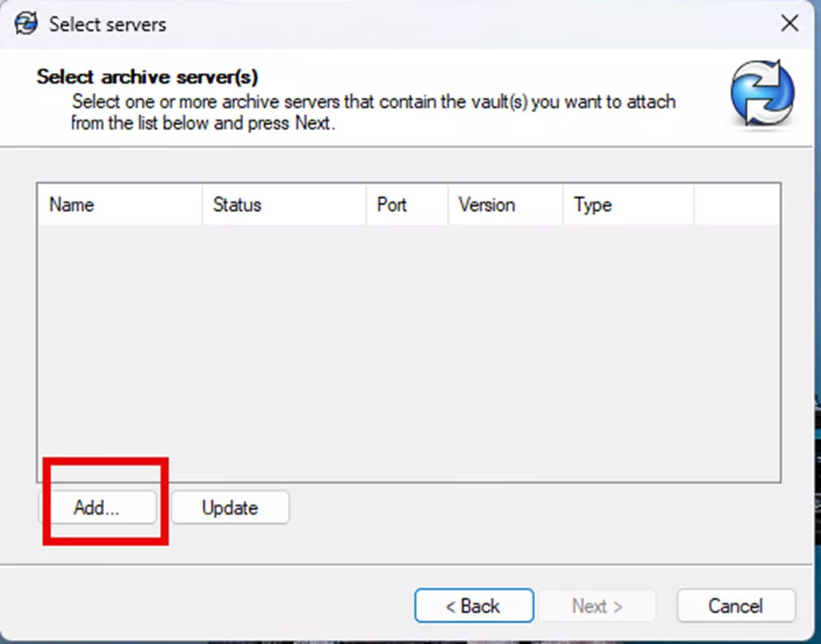Cancel the Select servers wizard

click(736, 606)
